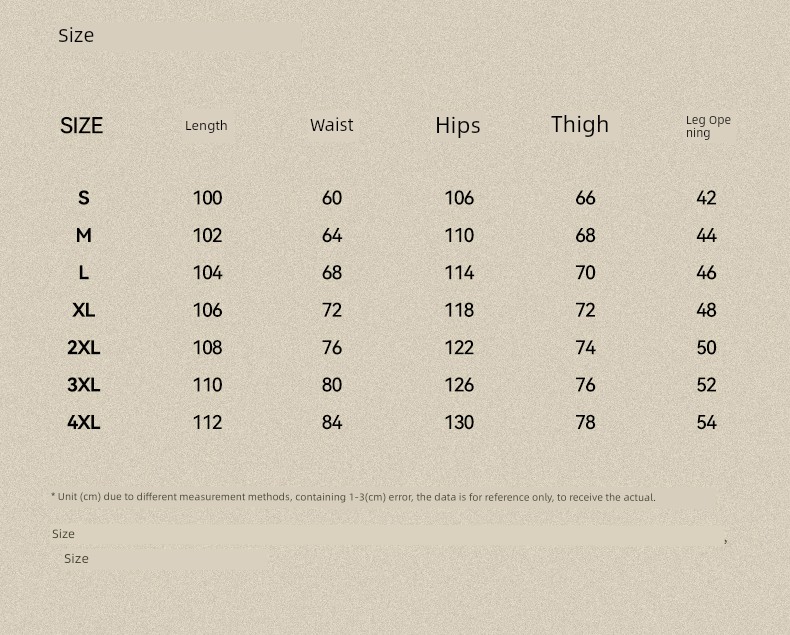Click the L size row label

[x=84, y=273]
